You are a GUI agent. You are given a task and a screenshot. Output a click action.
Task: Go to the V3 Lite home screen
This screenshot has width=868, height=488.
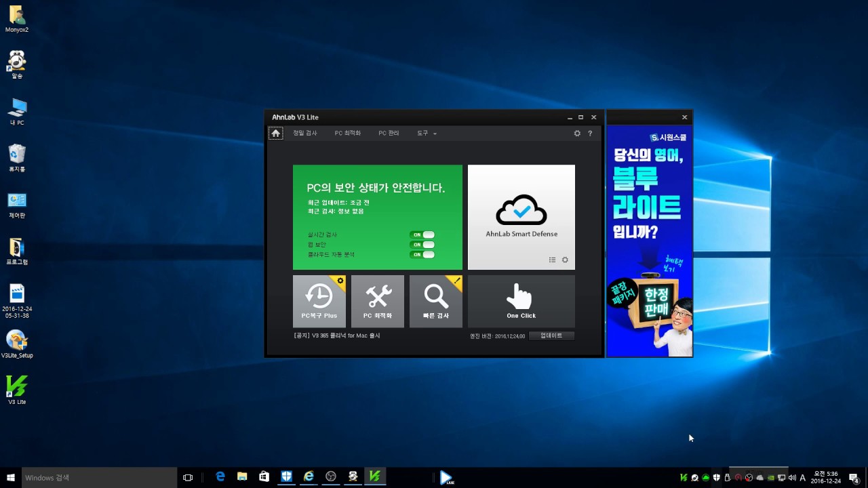(275, 134)
